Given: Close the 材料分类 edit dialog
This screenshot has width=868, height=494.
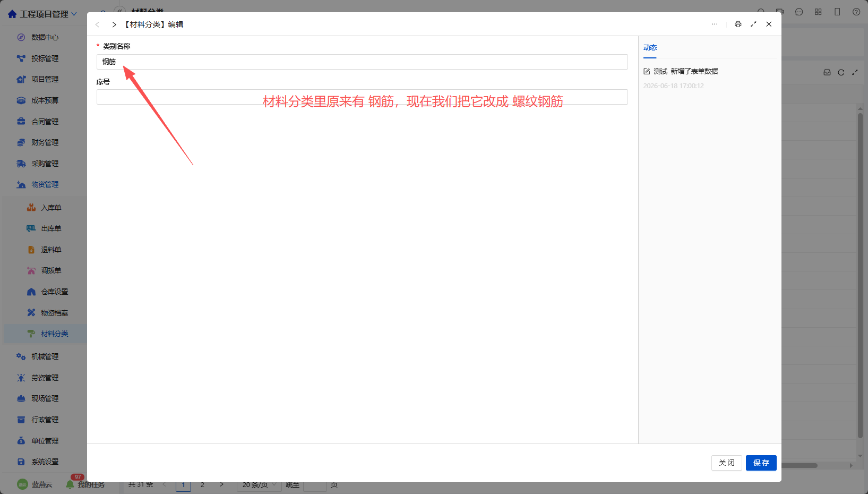Looking at the screenshot, I should click(769, 24).
